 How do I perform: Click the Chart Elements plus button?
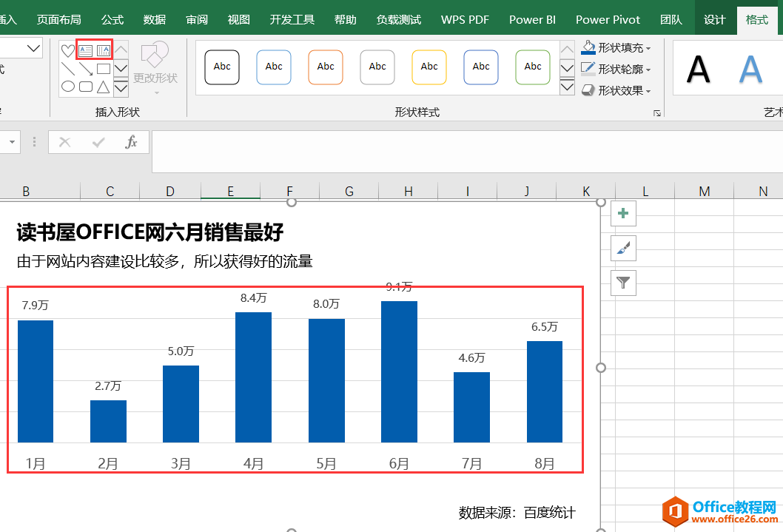(622, 213)
